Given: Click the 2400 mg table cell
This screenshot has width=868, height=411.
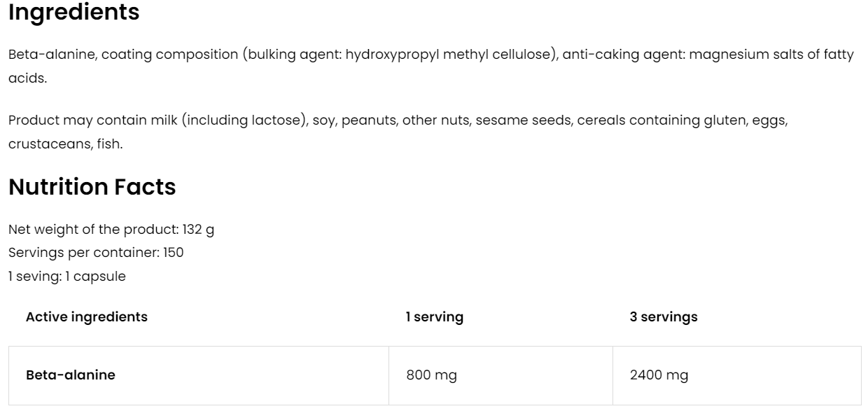Looking at the screenshot, I should click(x=659, y=375).
